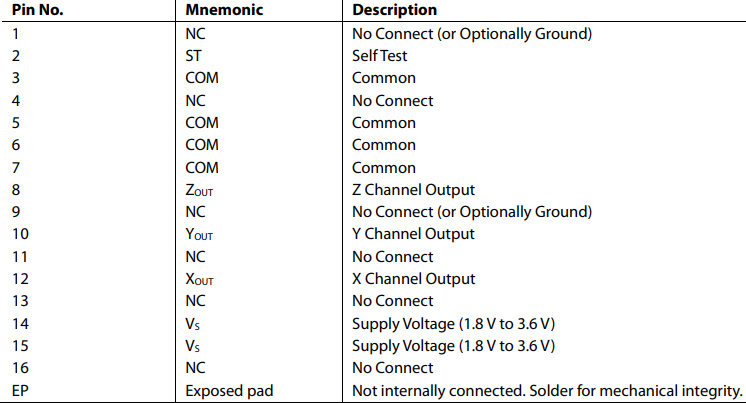This screenshot has height=403, width=746.
Task: Click the ST mnemonic cell
Action: 194,56
